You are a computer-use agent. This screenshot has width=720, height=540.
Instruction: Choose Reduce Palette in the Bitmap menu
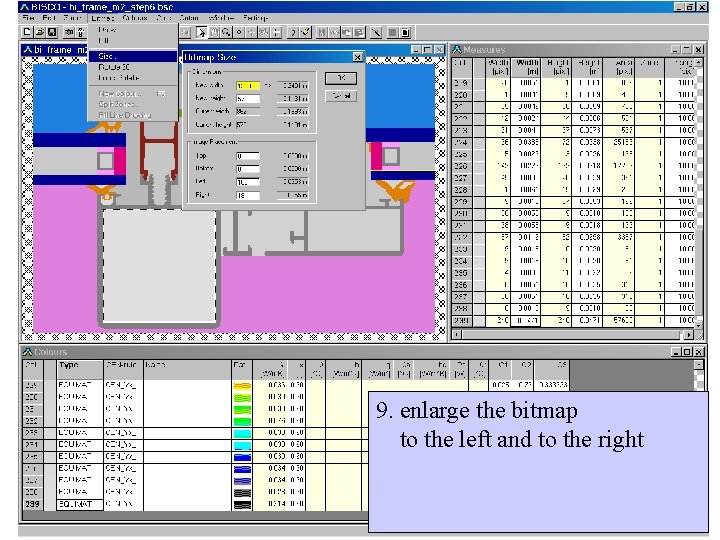pyautogui.click(x=132, y=78)
